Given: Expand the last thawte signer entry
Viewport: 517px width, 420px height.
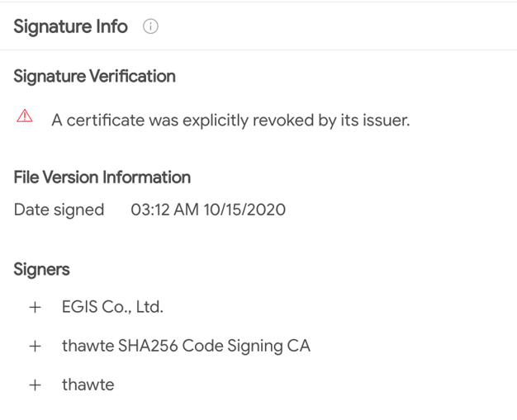Looking at the screenshot, I should [x=35, y=385].
